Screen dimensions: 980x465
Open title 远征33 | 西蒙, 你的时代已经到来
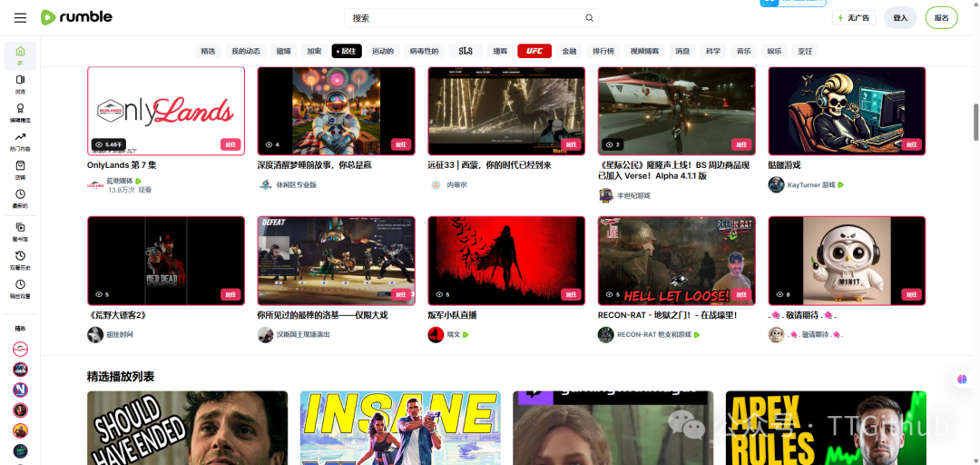coord(489,165)
